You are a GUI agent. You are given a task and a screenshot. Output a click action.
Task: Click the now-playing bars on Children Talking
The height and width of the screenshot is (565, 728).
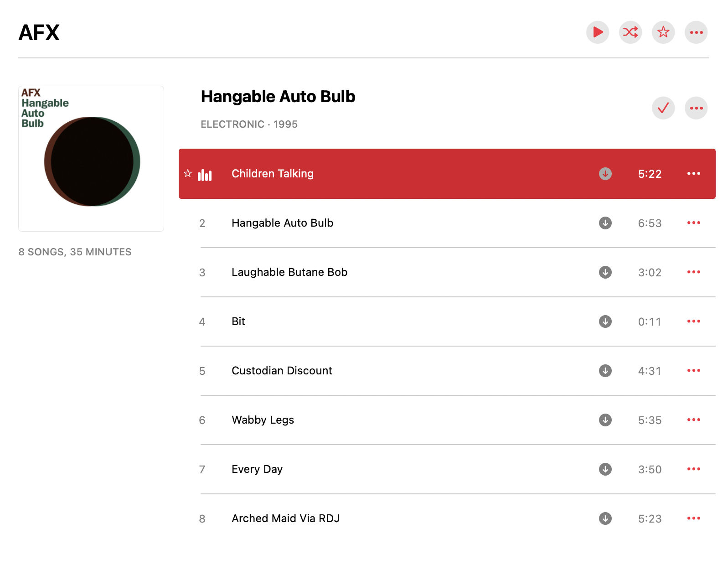point(205,175)
